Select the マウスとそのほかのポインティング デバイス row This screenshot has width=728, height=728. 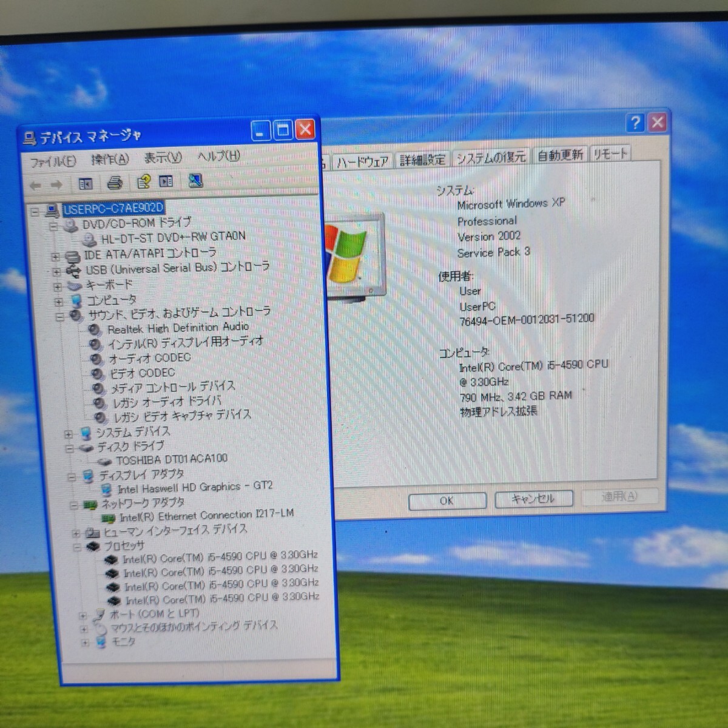click(194, 627)
